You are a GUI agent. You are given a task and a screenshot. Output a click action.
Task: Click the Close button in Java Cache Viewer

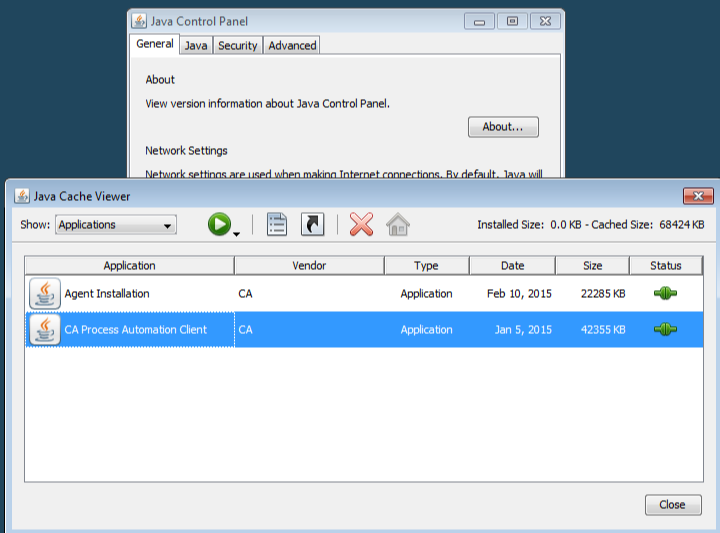pos(673,505)
